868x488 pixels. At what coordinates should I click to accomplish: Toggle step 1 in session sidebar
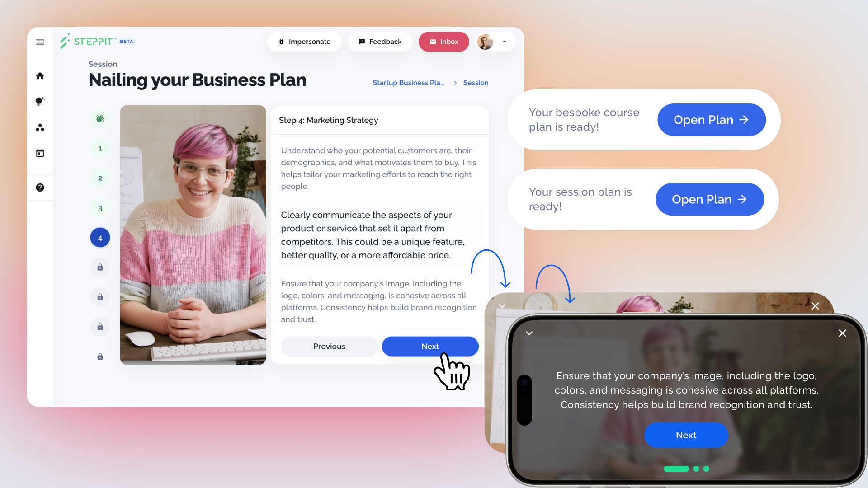99,148
